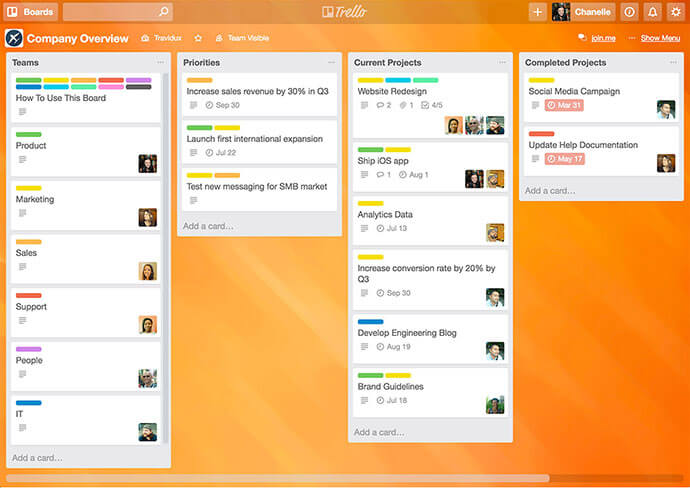Open the Teams list options menu

click(160, 63)
